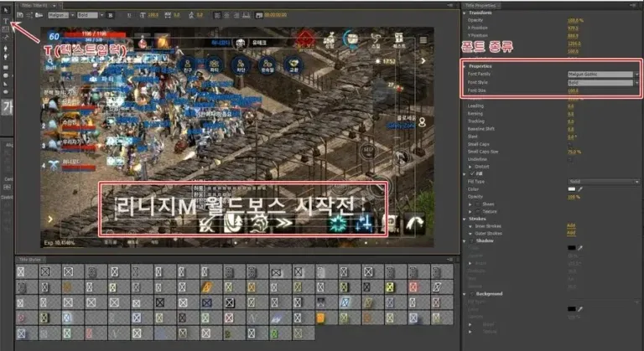Center-align text in title toolbar

(x=226, y=15)
